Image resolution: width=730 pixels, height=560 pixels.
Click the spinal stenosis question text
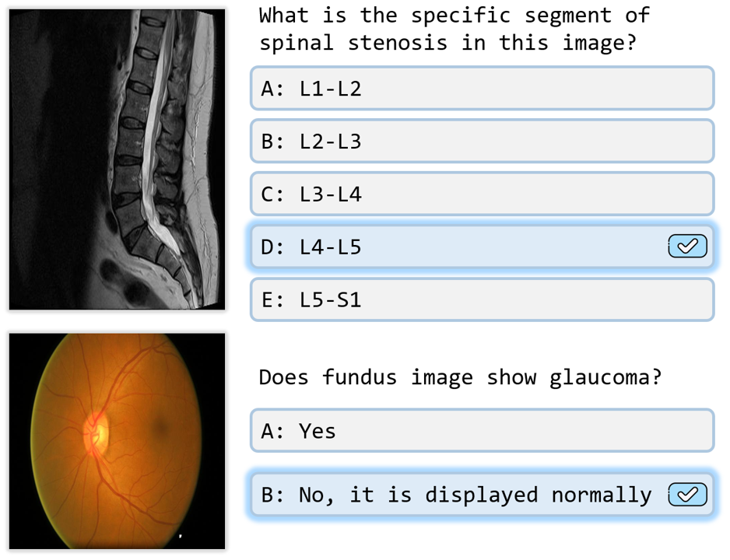[x=454, y=29]
